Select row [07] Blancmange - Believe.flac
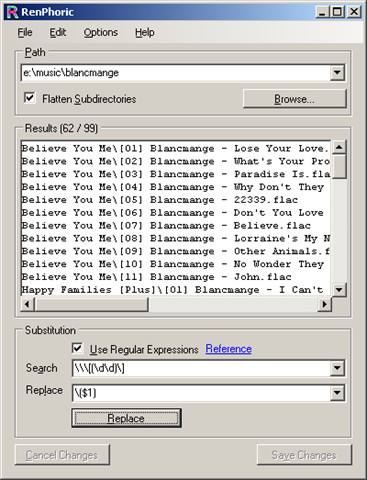367x480 pixels. 176,225
